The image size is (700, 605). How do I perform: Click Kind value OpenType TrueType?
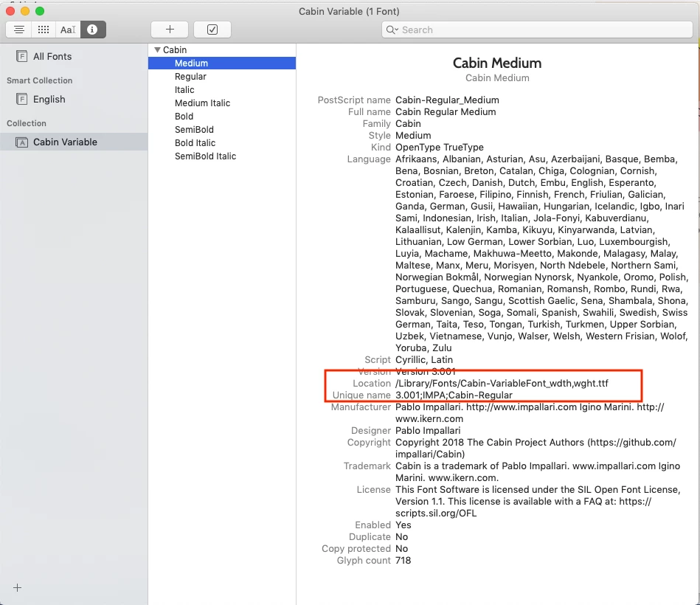(440, 148)
